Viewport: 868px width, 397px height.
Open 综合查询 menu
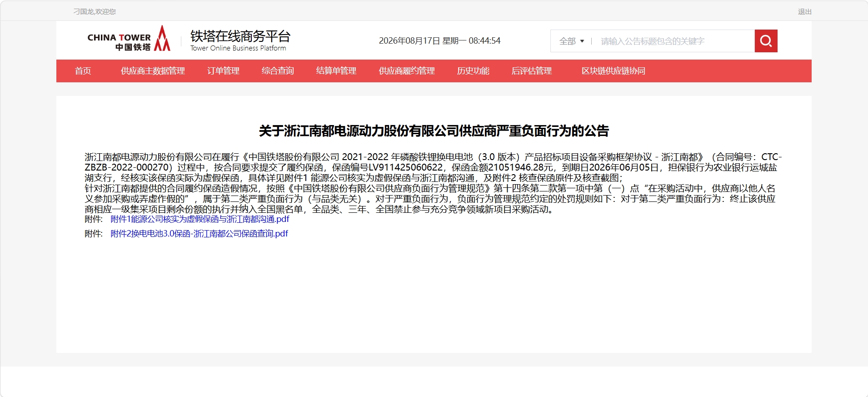pos(278,71)
